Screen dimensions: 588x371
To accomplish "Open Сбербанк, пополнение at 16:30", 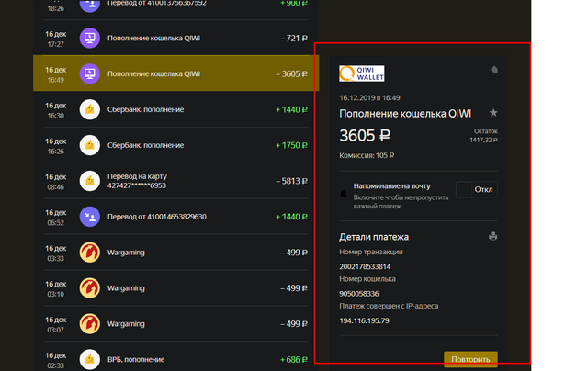I will [x=175, y=109].
